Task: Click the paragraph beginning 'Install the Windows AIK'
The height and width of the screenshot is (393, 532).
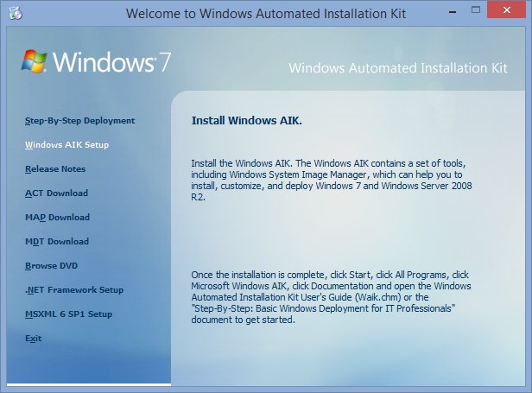Action: [x=332, y=181]
